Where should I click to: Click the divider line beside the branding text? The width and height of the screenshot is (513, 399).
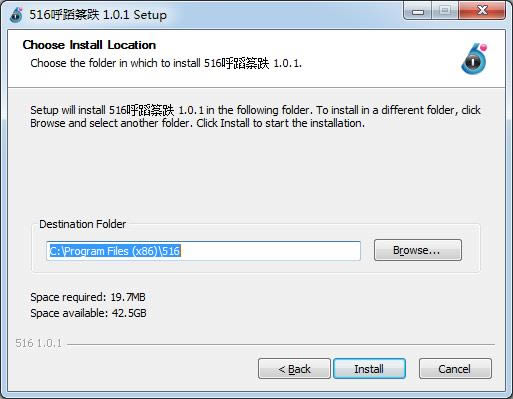(281, 344)
